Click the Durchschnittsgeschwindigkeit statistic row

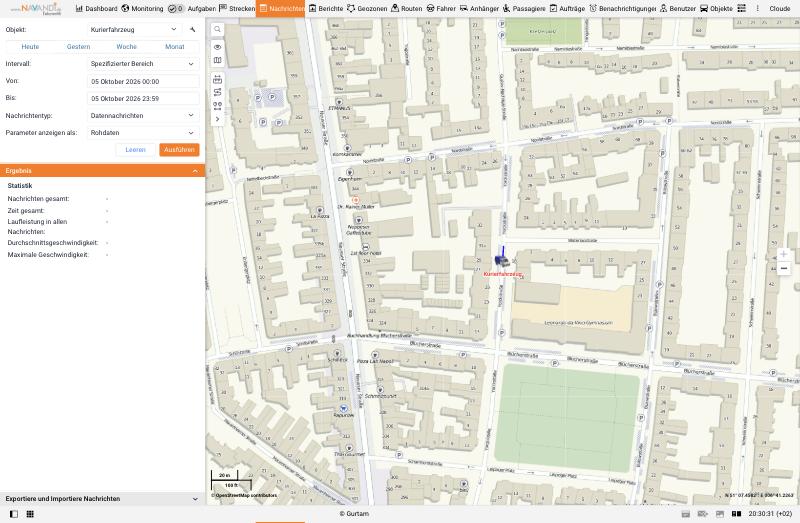[59, 243]
